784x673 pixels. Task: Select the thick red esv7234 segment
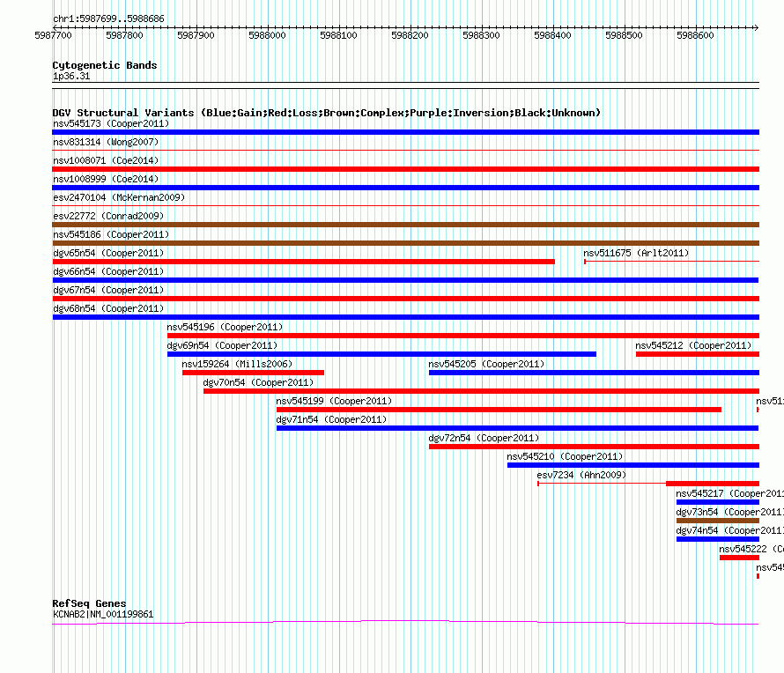pyautogui.click(x=713, y=484)
